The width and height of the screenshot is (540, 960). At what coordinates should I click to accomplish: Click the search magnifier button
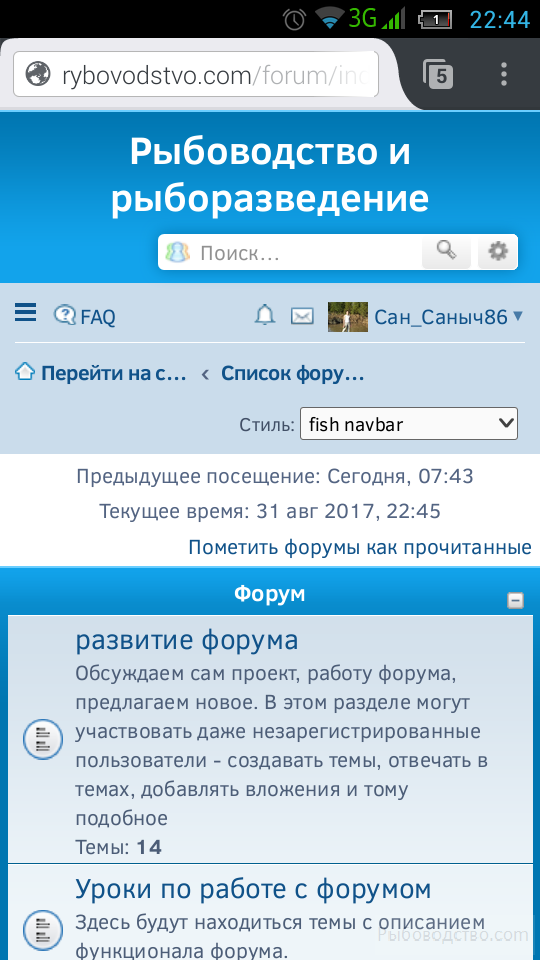click(x=446, y=251)
